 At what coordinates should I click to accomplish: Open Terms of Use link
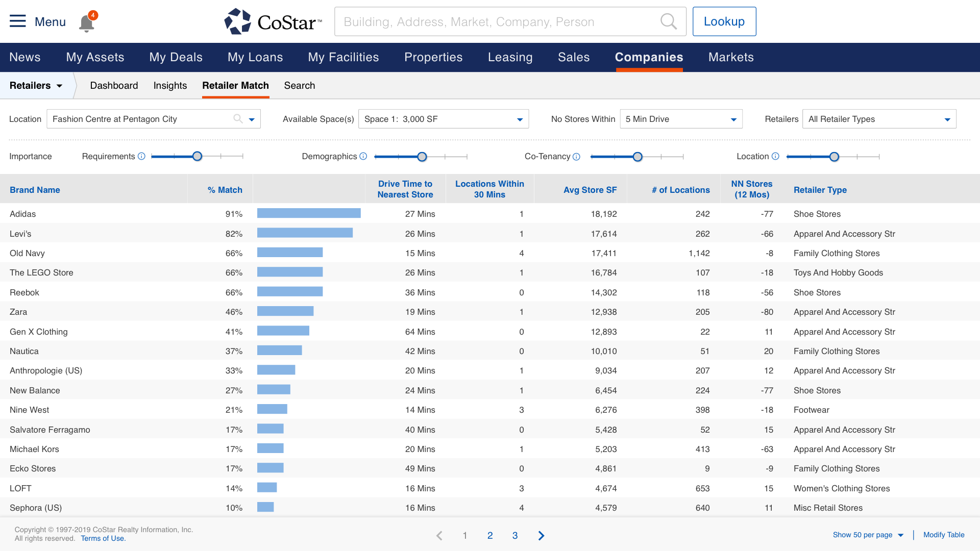click(103, 538)
